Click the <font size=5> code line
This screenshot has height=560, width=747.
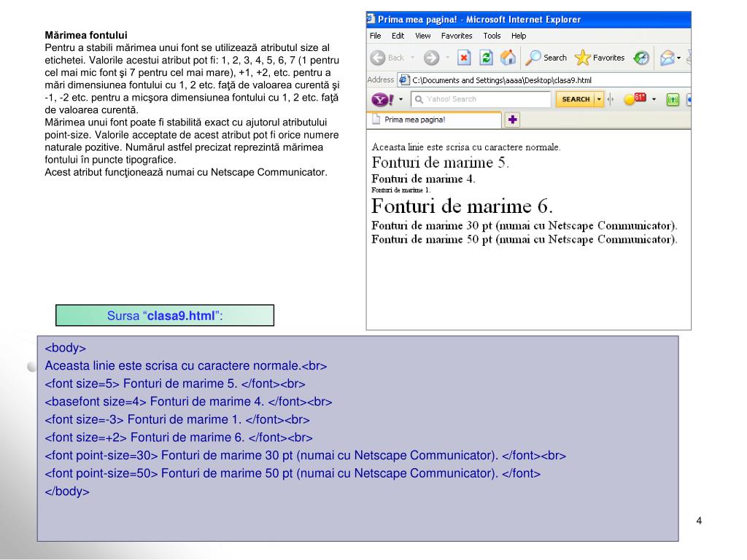point(175,384)
